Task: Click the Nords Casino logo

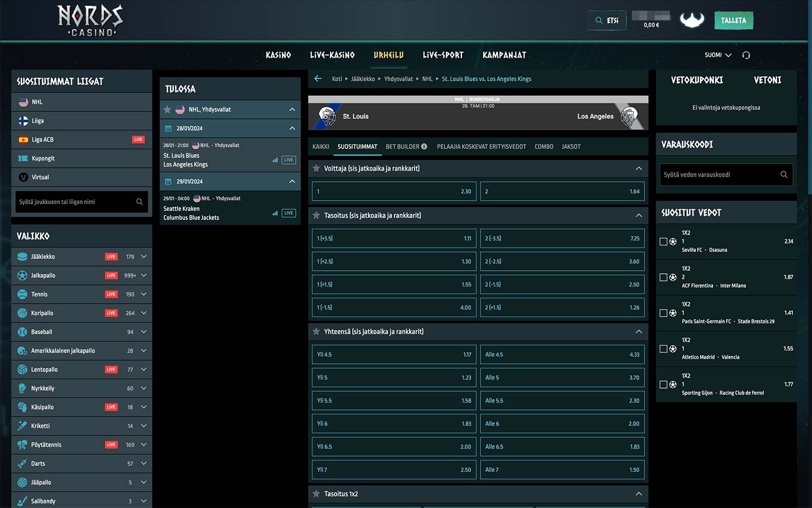Action: click(90, 20)
